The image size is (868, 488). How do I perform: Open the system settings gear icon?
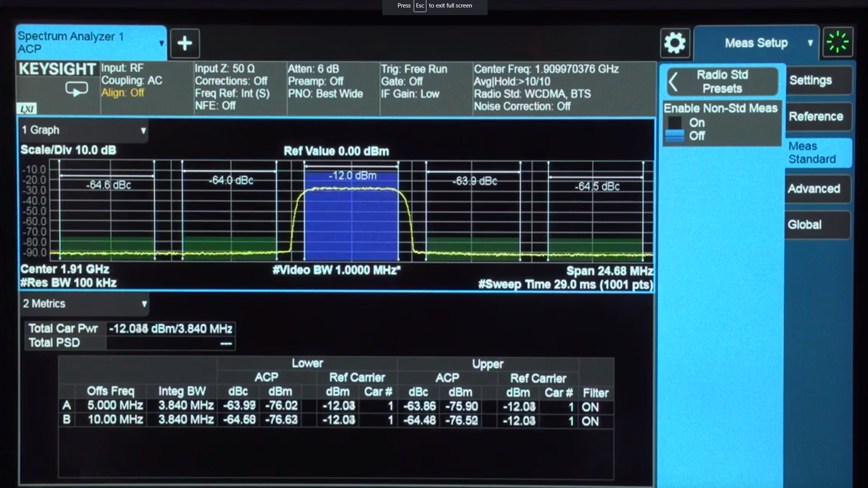pos(675,43)
